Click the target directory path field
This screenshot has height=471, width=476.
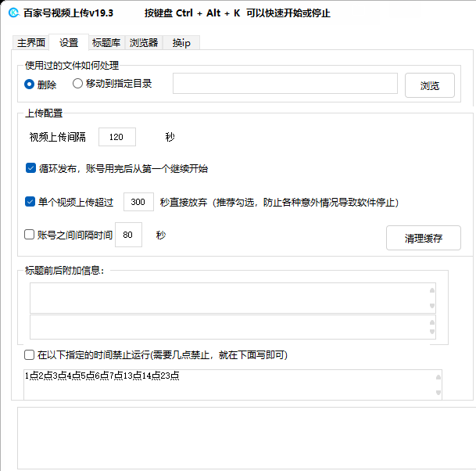pyautogui.click(x=285, y=83)
